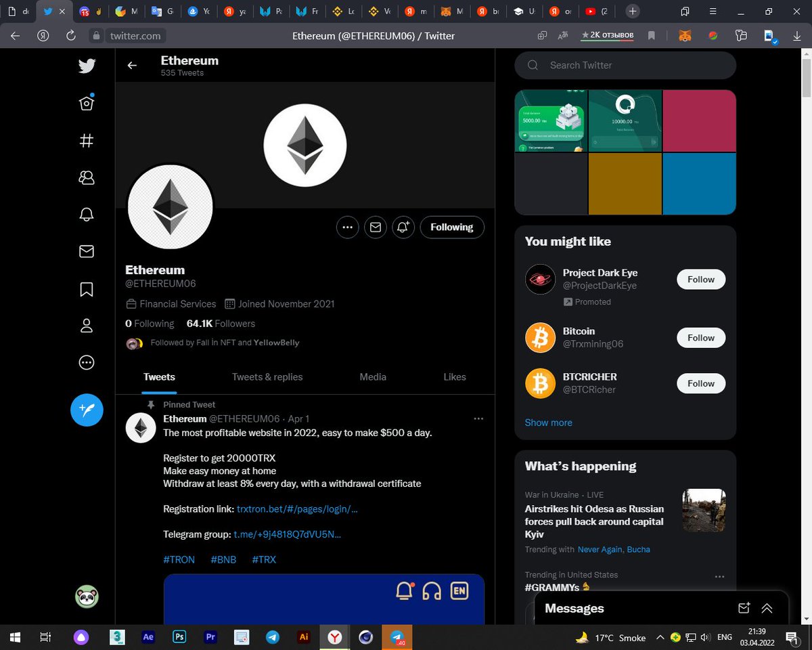Click the #BNB hashtag
Image resolution: width=812 pixels, height=650 pixels.
pyautogui.click(x=223, y=559)
